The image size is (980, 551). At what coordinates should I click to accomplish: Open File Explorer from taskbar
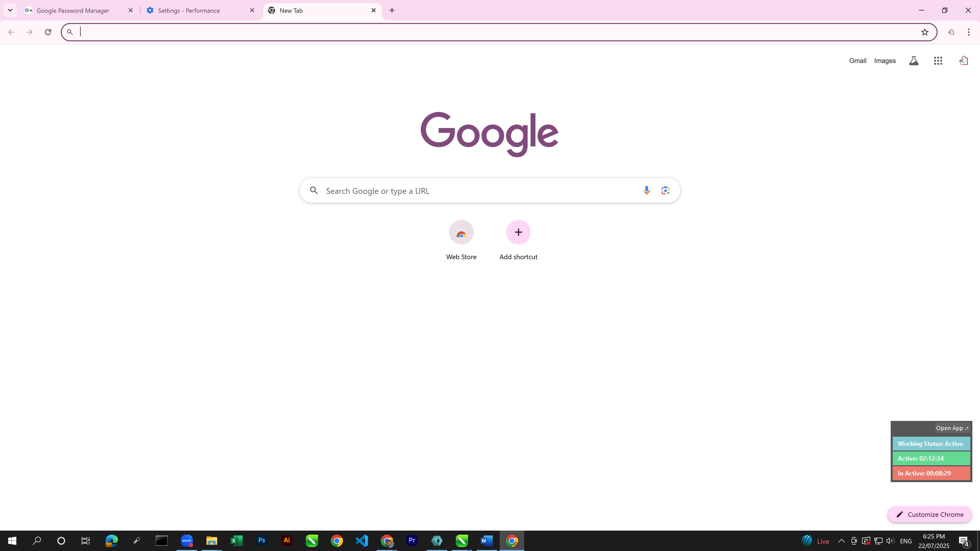coord(212,541)
